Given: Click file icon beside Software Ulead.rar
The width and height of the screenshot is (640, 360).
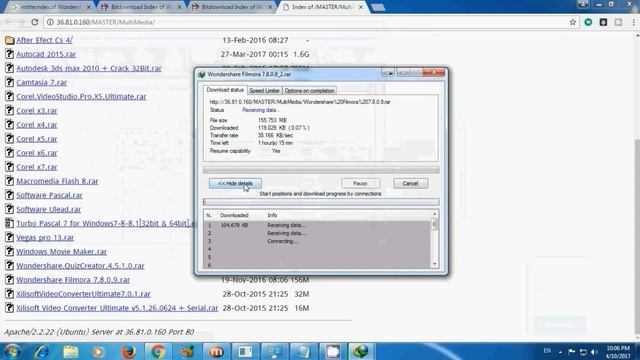Looking at the screenshot, I should pos(9,209).
